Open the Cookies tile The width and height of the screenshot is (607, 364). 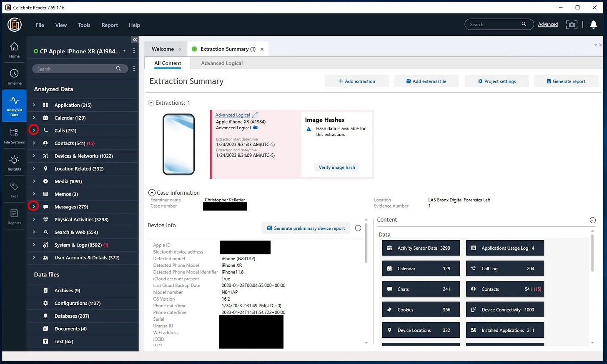tap(421, 310)
